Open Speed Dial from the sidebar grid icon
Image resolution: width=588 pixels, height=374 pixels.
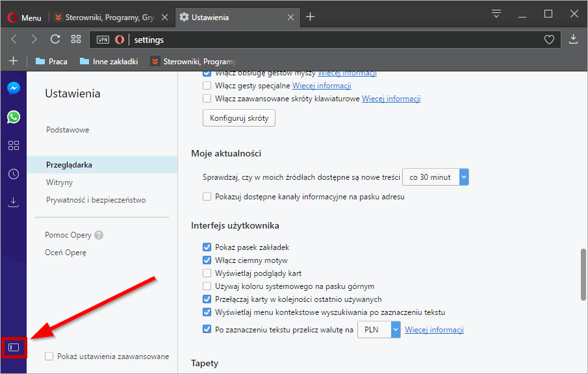[x=14, y=145]
